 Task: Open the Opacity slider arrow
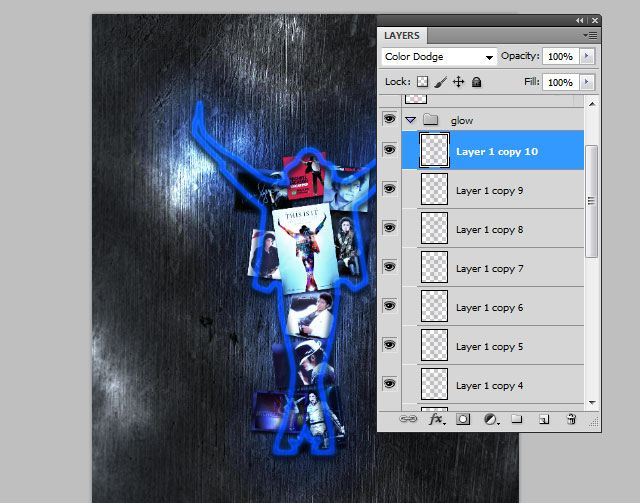(x=587, y=56)
